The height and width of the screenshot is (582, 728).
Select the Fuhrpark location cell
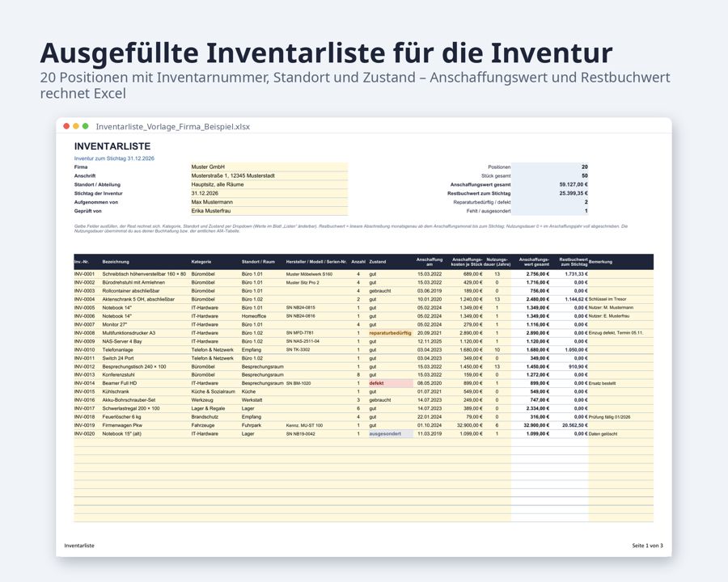tap(252, 425)
